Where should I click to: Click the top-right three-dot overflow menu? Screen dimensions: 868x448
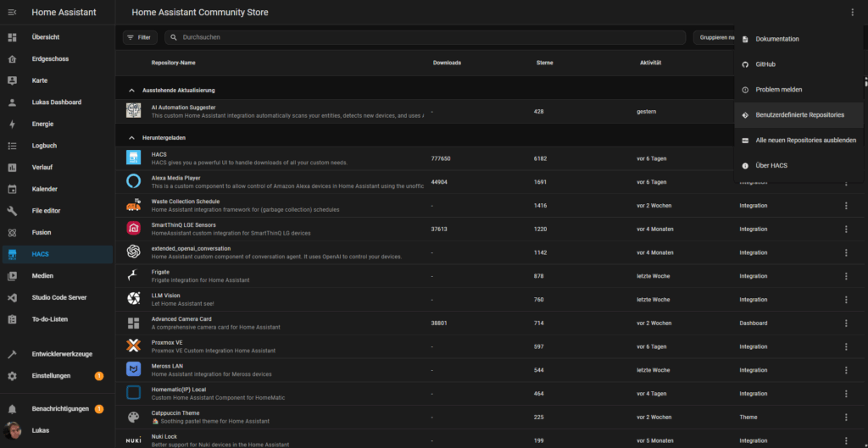pyautogui.click(x=853, y=12)
